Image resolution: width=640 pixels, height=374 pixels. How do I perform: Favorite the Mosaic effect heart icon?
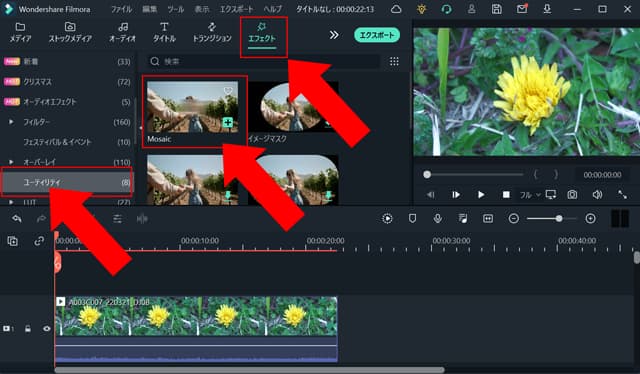click(x=228, y=90)
